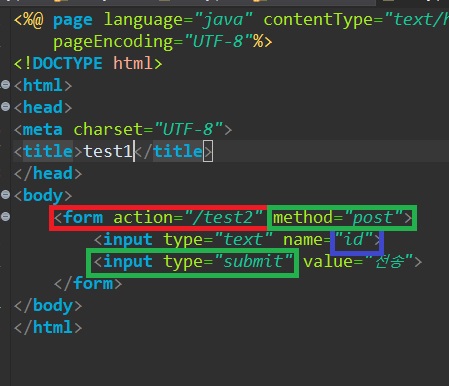Screen dimensions: 449x386
Task: Click the meta charset="UTF-8" line
Action: [x=123, y=129]
